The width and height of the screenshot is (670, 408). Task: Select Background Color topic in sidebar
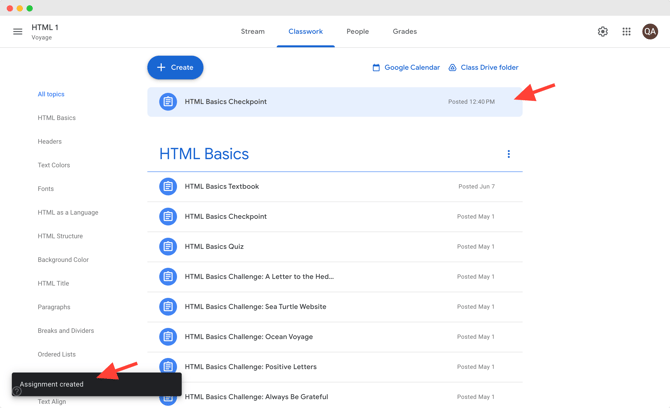(63, 260)
